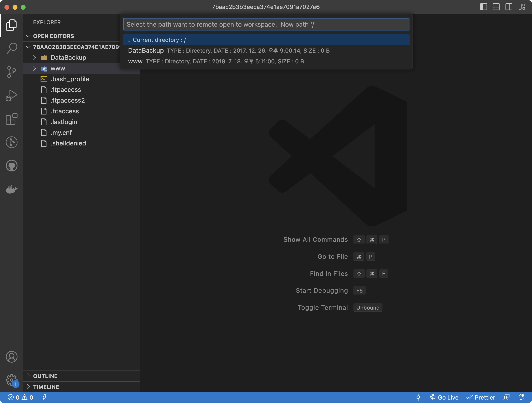Open the Extensions view

[12, 119]
